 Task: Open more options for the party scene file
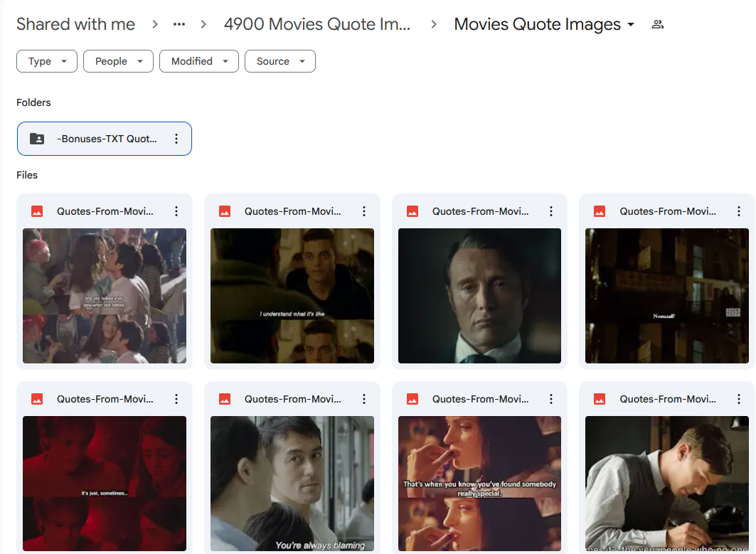pos(176,211)
